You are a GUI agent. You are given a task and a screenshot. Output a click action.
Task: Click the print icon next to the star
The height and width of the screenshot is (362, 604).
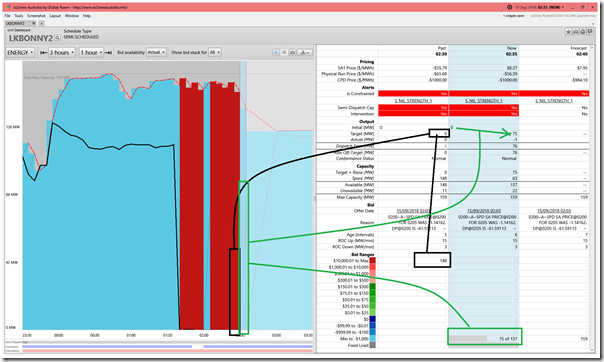(x=575, y=32)
